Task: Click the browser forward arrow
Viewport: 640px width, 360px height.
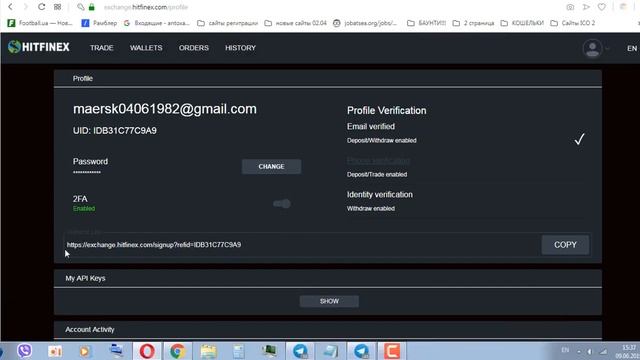Action: pyautogui.click(x=25, y=7)
